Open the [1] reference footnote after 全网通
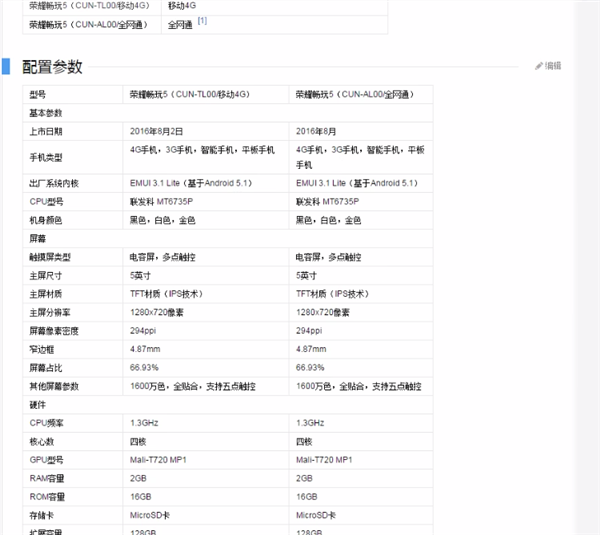 pyautogui.click(x=202, y=21)
